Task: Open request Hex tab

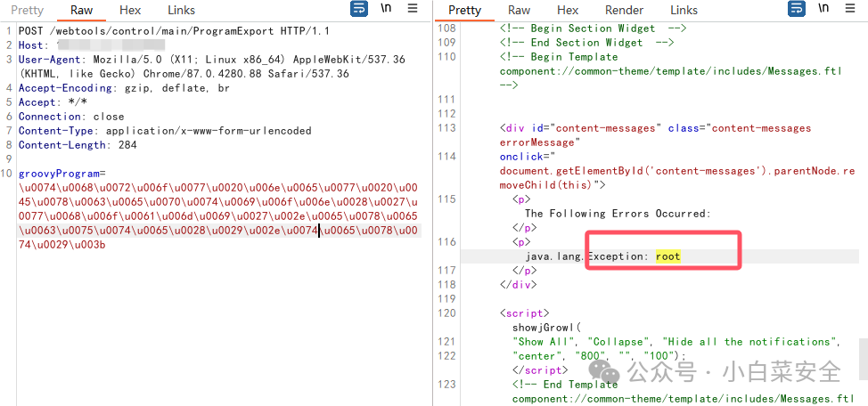Action: (x=131, y=10)
